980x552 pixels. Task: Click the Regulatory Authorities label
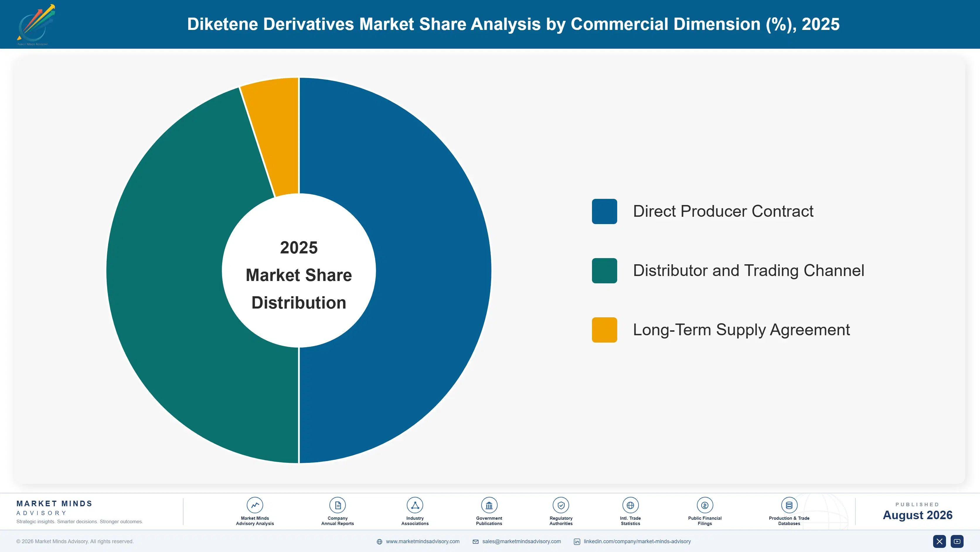coord(561,521)
